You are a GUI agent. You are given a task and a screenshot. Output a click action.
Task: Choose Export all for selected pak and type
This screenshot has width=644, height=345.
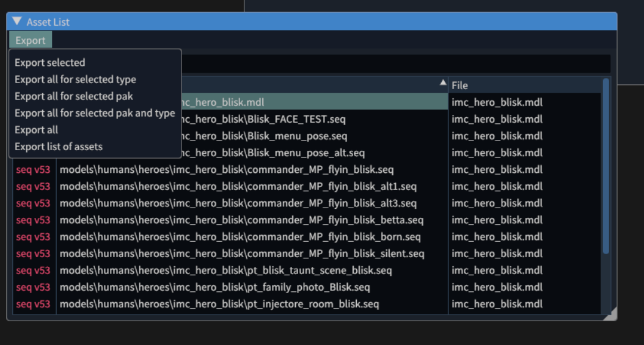coord(95,113)
